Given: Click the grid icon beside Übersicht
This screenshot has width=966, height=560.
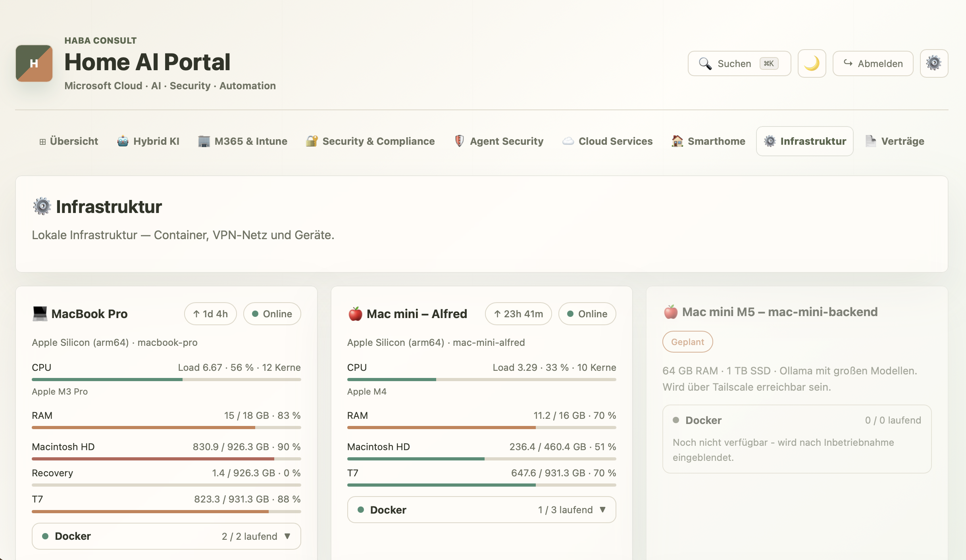Looking at the screenshot, I should 42,142.
